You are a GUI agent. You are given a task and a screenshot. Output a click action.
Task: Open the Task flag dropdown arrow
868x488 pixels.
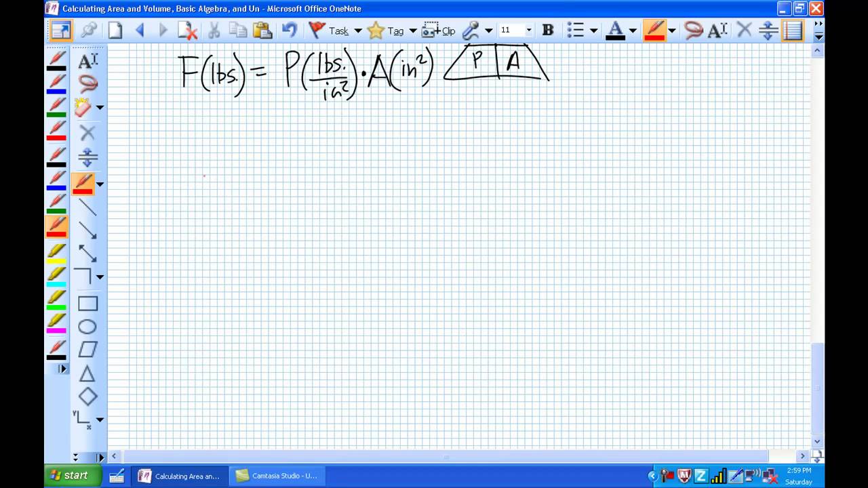pyautogui.click(x=358, y=30)
